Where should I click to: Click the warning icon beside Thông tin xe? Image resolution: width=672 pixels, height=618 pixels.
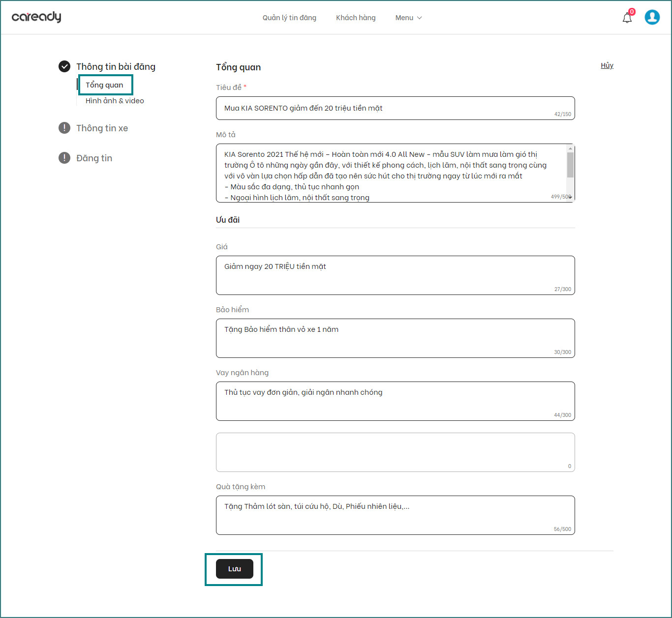64,128
